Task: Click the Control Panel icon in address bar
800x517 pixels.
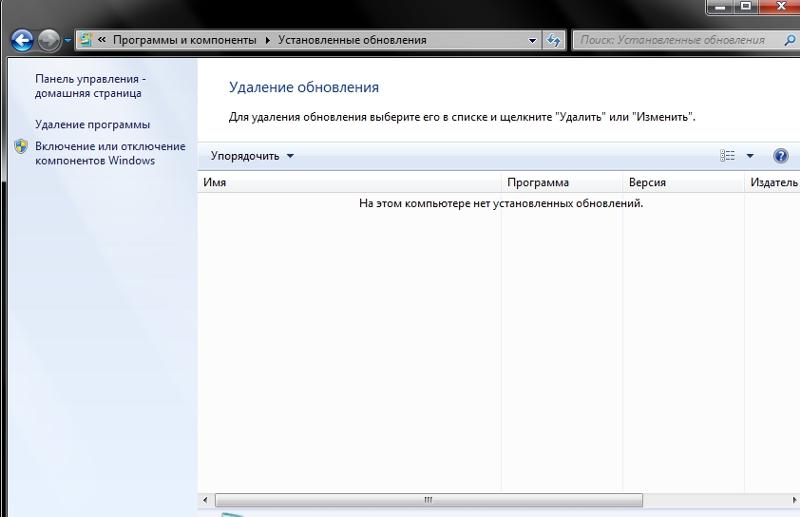Action: 86,40
